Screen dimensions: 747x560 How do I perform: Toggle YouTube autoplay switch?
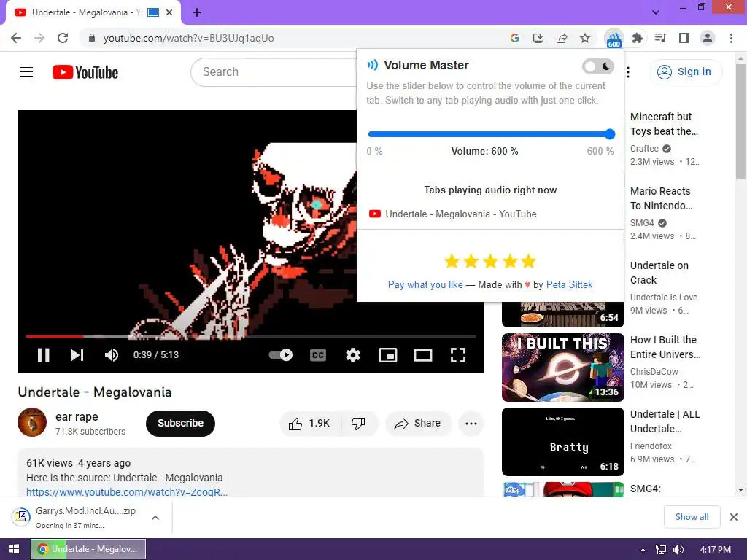click(281, 355)
